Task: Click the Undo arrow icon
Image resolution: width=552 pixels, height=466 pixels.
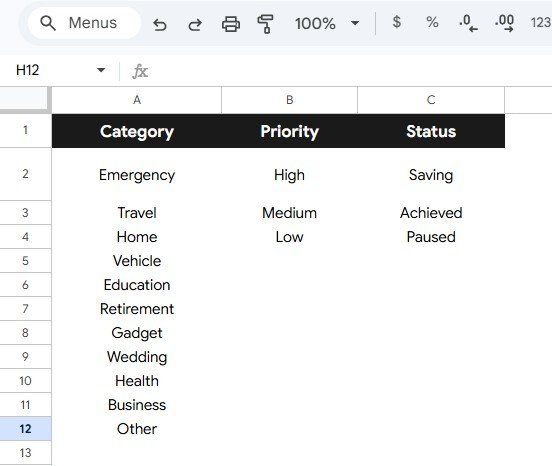Action: pyautogui.click(x=160, y=24)
